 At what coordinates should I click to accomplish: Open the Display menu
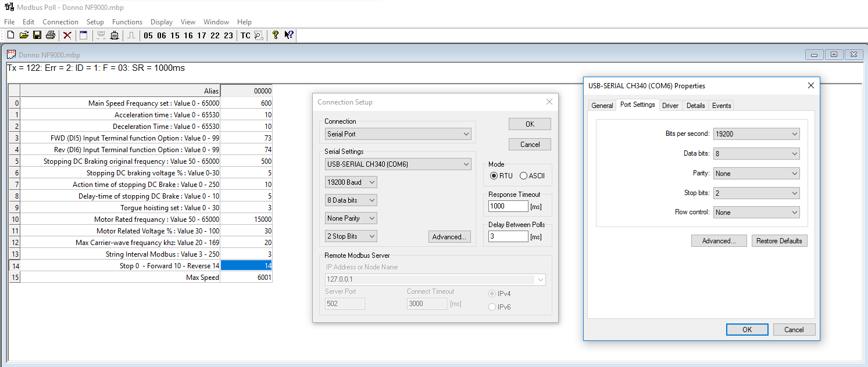(162, 22)
